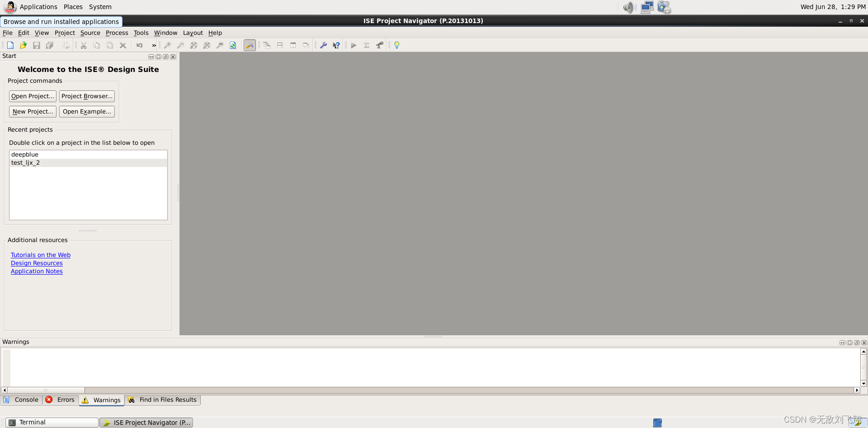
Task: Click the Copy toolbar icon
Action: coord(97,45)
